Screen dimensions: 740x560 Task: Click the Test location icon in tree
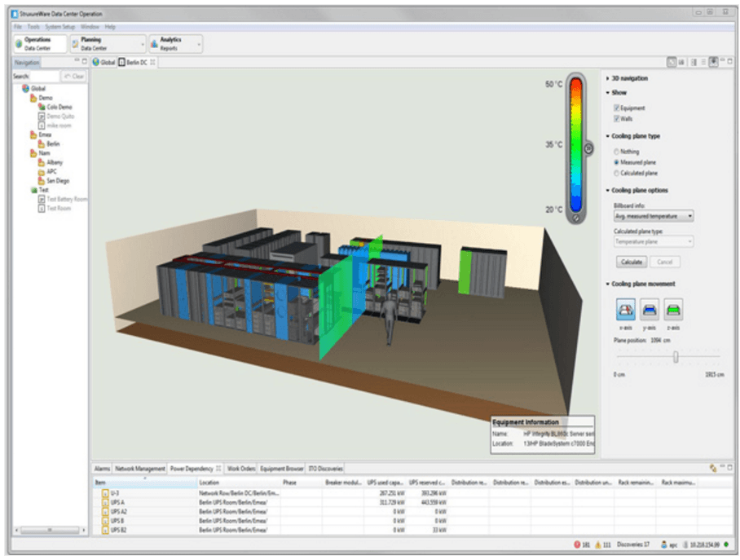tap(33, 190)
